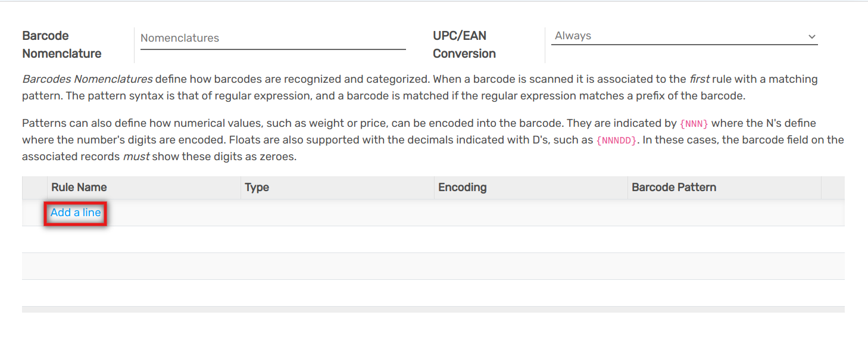Click the blank header cell left of Rule Name
This screenshot has height=340, width=868.
pos(35,188)
